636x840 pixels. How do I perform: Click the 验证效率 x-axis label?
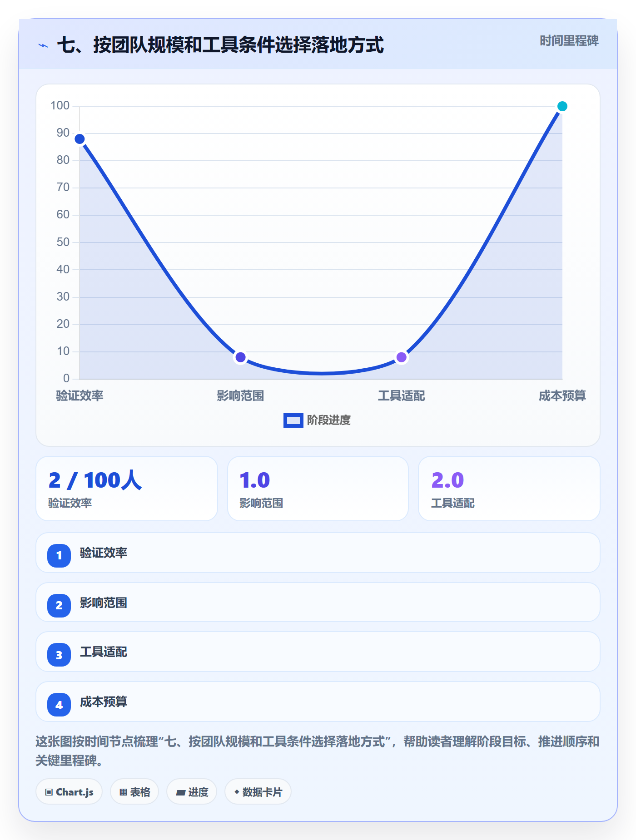(x=80, y=395)
